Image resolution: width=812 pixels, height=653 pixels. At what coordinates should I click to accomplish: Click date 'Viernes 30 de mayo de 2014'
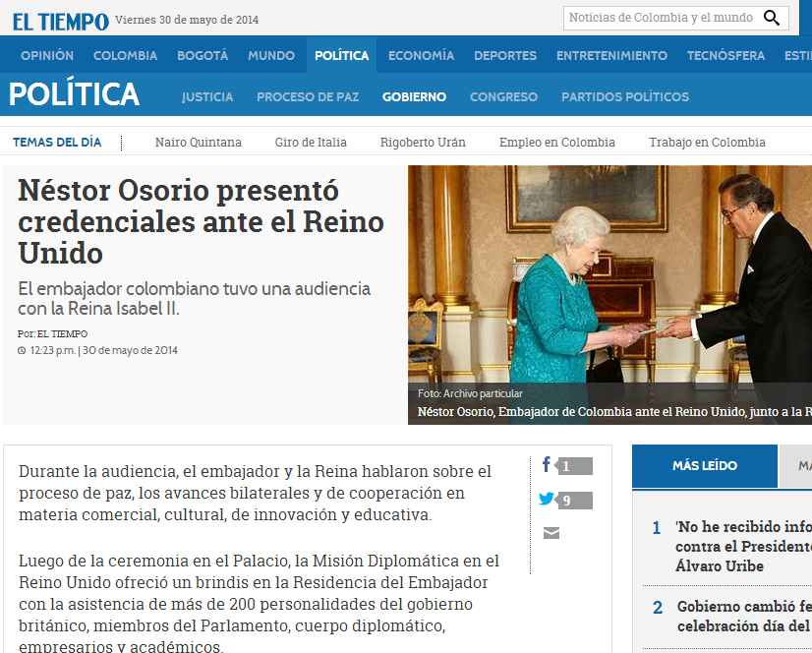[x=187, y=20]
